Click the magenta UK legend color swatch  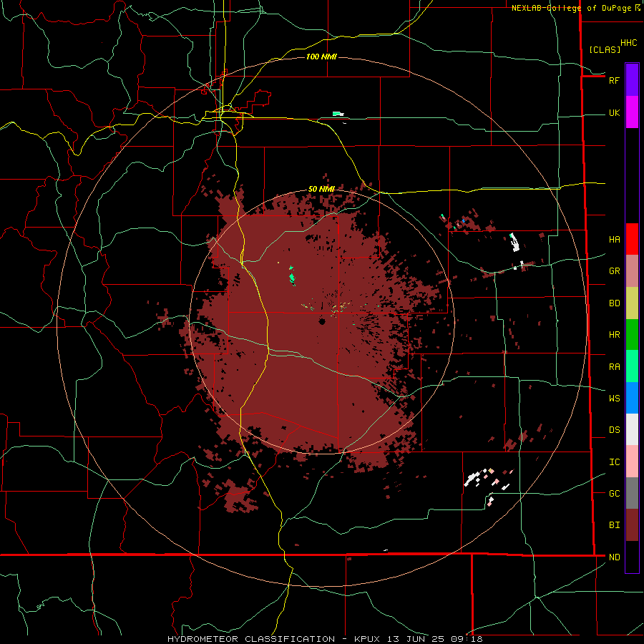(x=632, y=112)
